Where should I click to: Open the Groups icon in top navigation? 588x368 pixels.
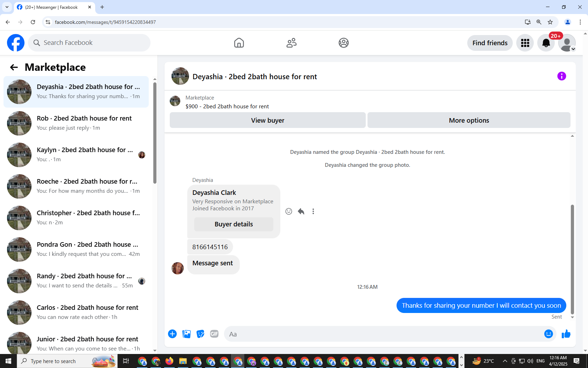(344, 43)
